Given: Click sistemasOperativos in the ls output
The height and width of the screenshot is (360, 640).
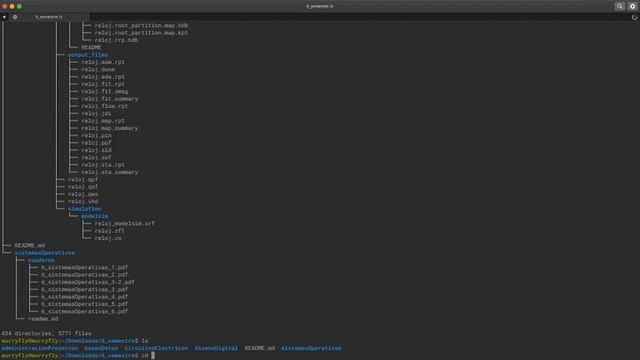Looking at the screenshot, I should coord(311,349).
